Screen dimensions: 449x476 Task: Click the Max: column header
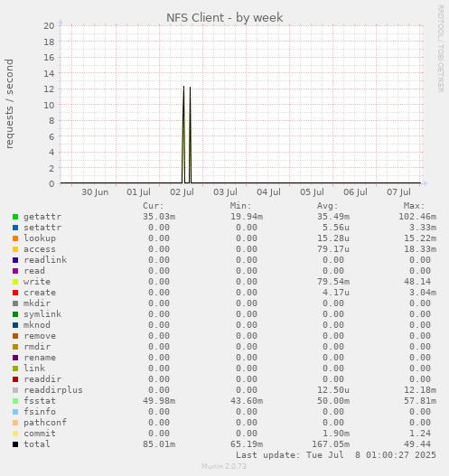pos(414,206)
